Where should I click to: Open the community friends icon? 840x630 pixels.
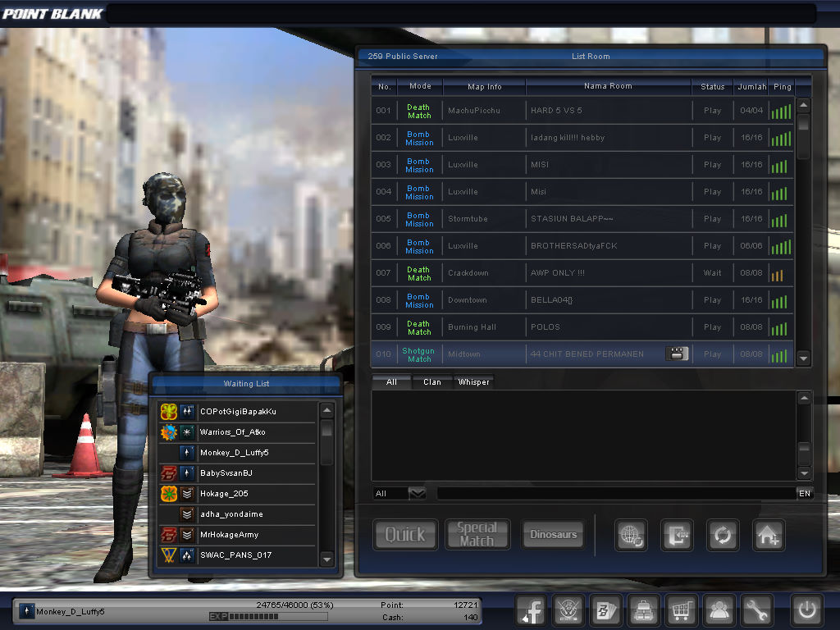(x=719, y=609)
